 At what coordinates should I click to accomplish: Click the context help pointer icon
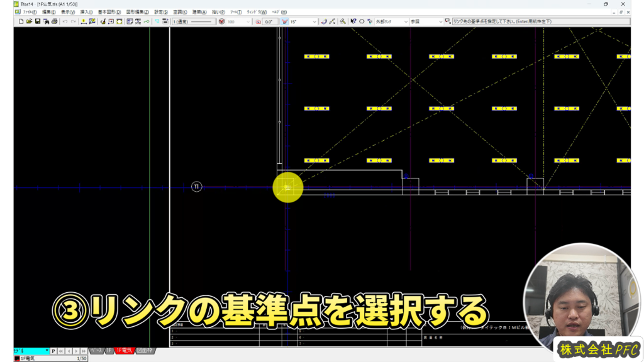[x=353, y=21]
